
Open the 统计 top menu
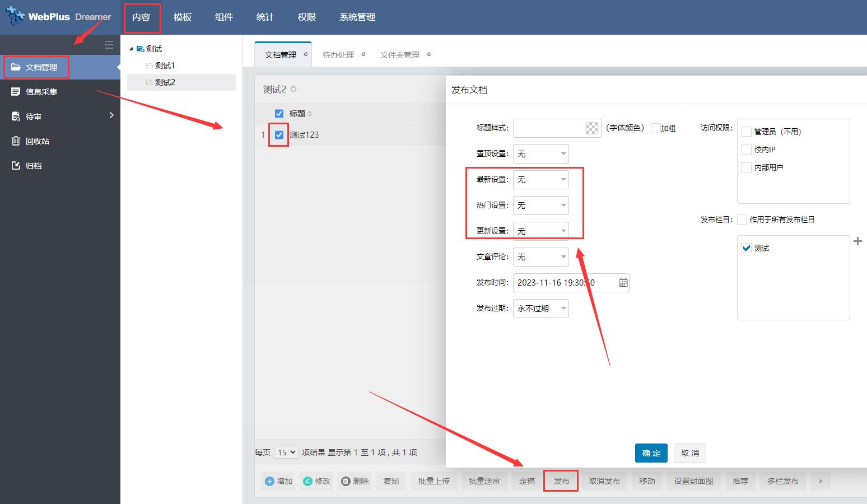tap(265, 17)
